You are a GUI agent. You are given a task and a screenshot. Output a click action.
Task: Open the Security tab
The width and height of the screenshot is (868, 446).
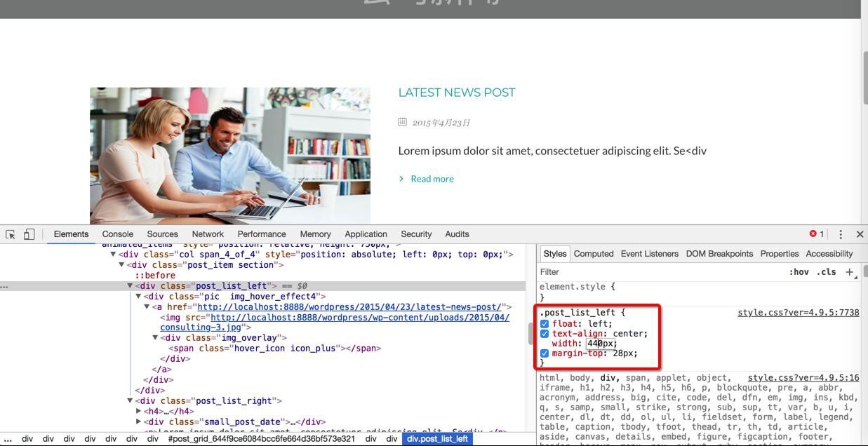tap(416, 234)
